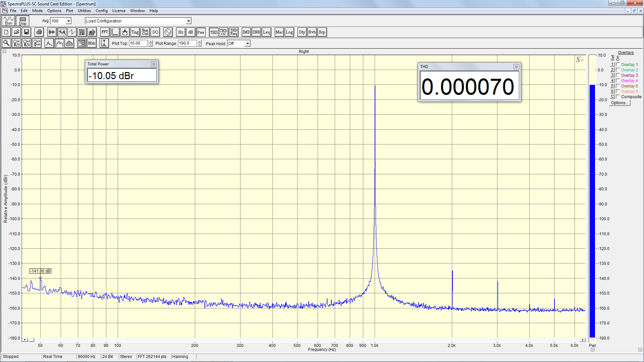Toggle SNR utility button
This screenshot has width=644, height=362.
pyautogui.click(x=256, y=32)
